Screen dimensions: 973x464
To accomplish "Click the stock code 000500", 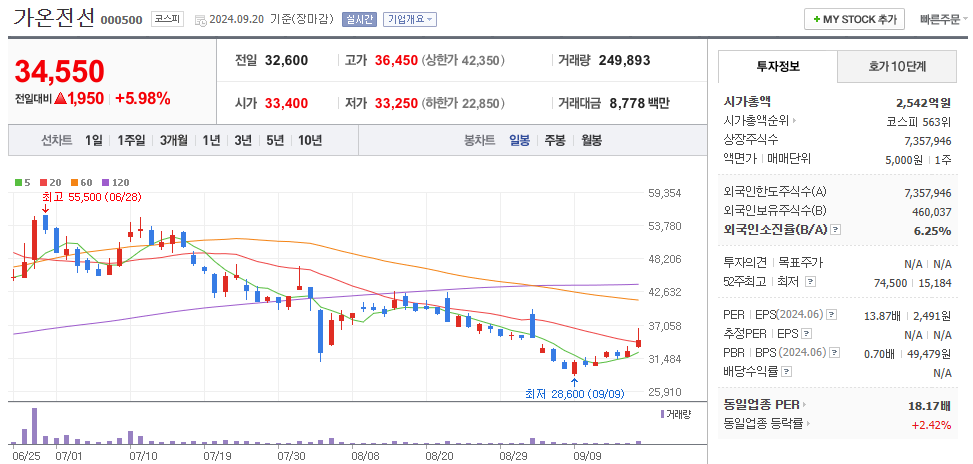I will [122, 20].
